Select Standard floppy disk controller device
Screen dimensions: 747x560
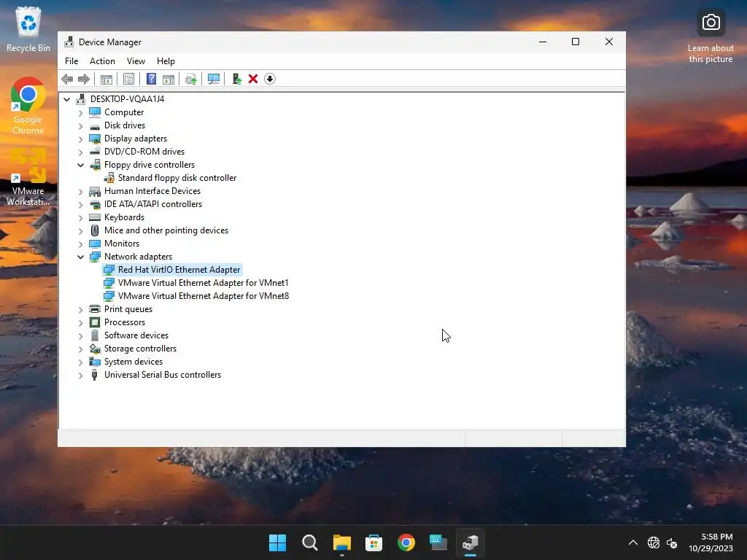pyautogui.click(x=177, y=178)
